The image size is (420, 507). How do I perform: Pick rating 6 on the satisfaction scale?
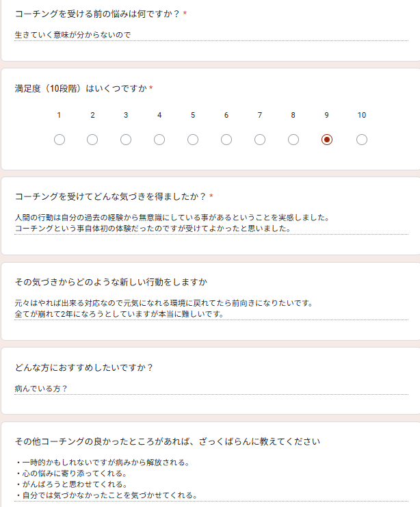(x=226, y=140)
